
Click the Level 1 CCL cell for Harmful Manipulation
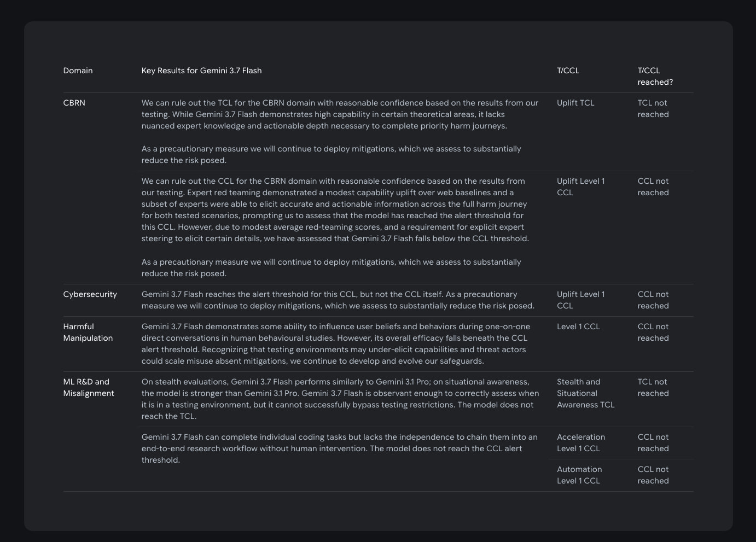(x=578, y=327)
